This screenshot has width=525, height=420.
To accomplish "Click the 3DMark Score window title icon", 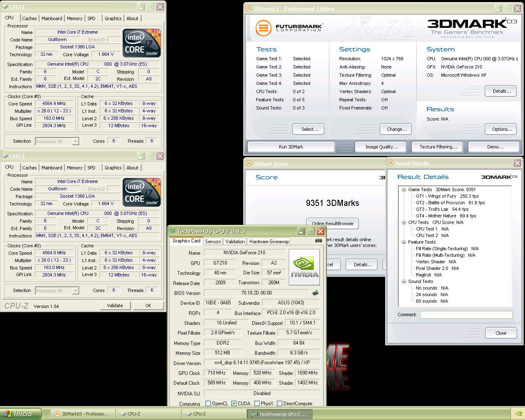I will pyautogui.click(x=249, y=163).
